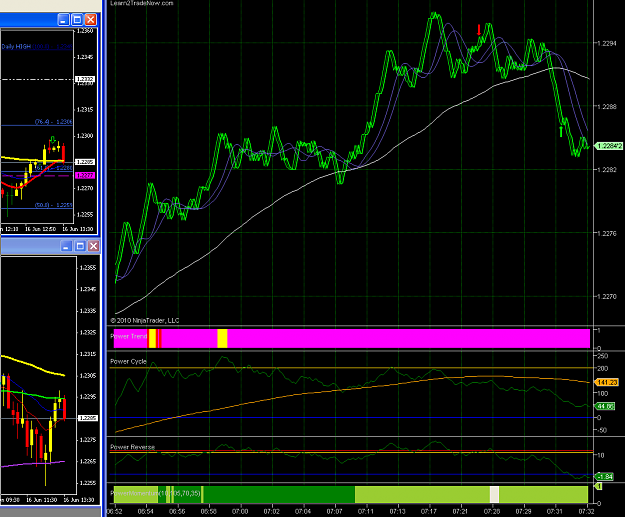This screenshot has width=625, height=517.
Task: Click the green down arrow marker in upper-left chart
Action: [53, 140]
